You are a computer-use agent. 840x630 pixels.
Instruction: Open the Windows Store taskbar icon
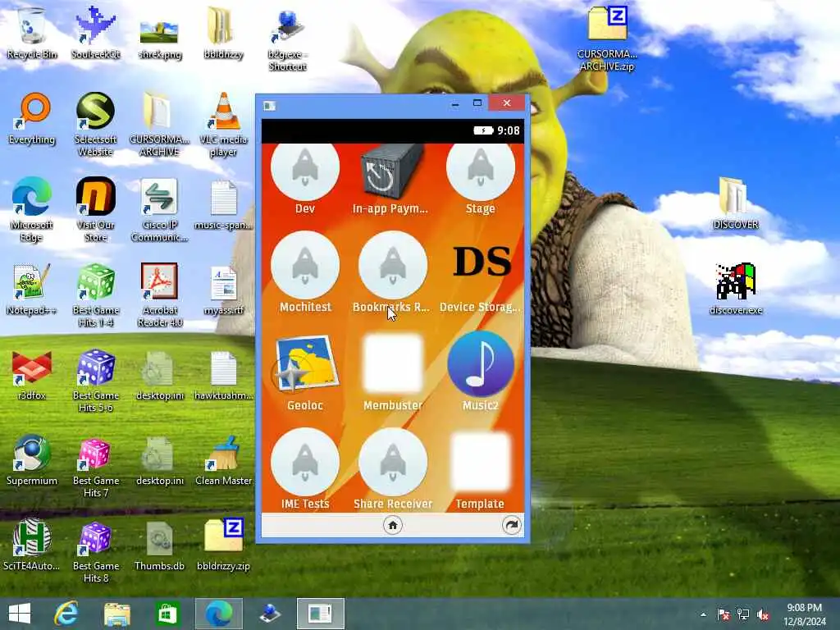(x=167, y=614)
